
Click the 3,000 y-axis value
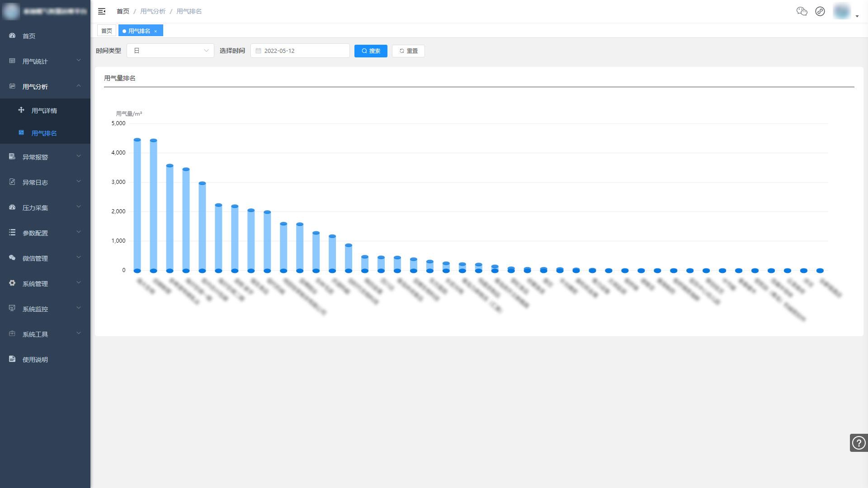click(x=118, y=182)
